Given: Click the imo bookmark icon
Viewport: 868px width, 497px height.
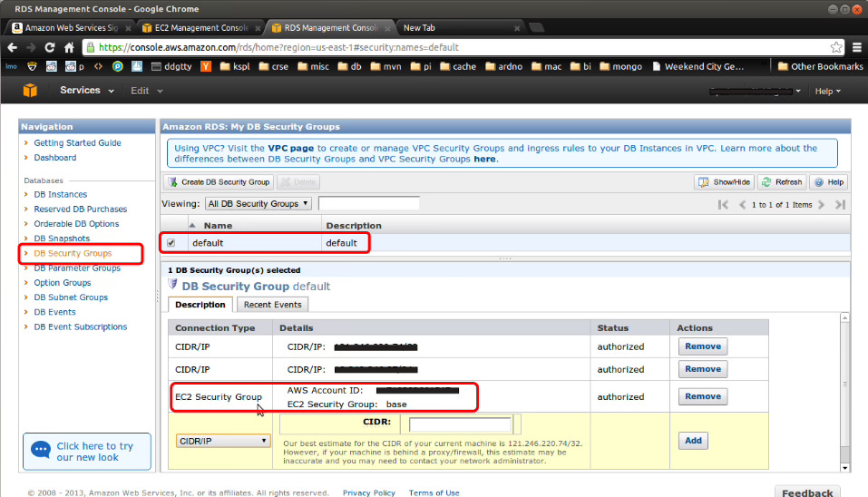Looking at the screenshot, I should point(11,66).
